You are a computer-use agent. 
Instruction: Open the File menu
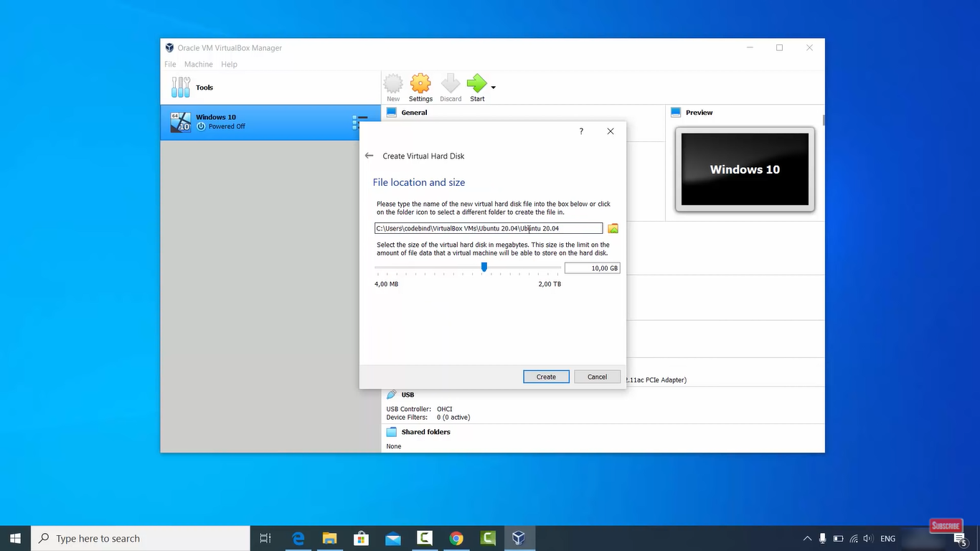point(170,64)
